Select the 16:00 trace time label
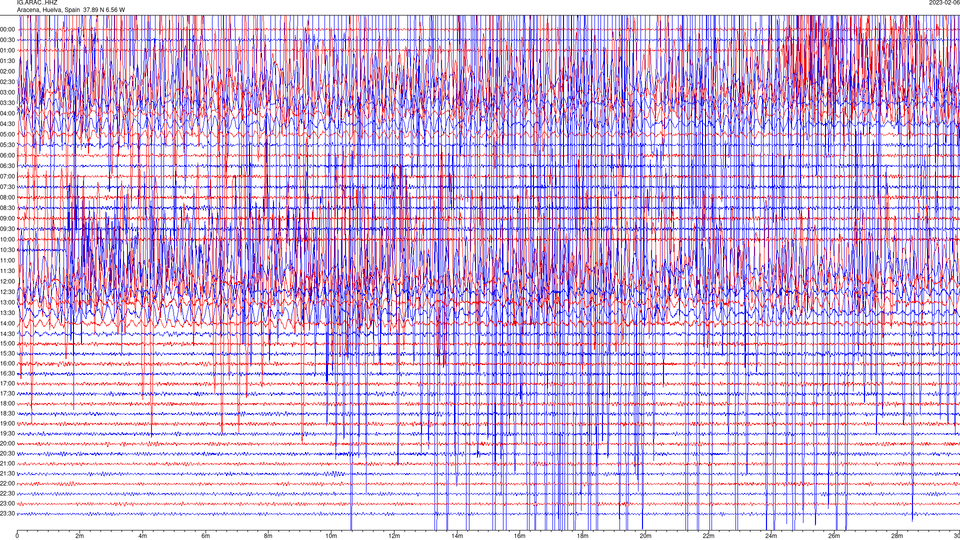The image size is (960, 540). point(7,364)
